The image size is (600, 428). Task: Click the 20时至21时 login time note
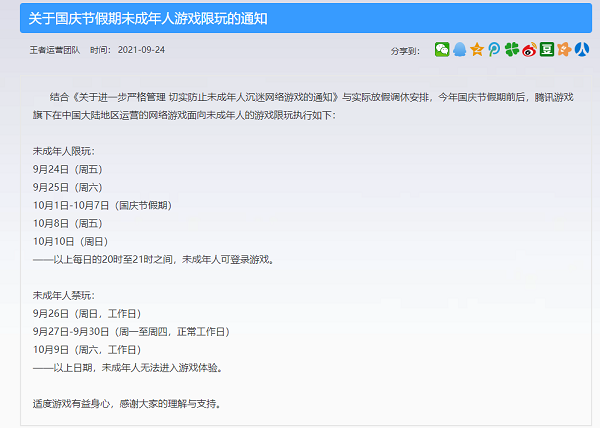(153, 259)
